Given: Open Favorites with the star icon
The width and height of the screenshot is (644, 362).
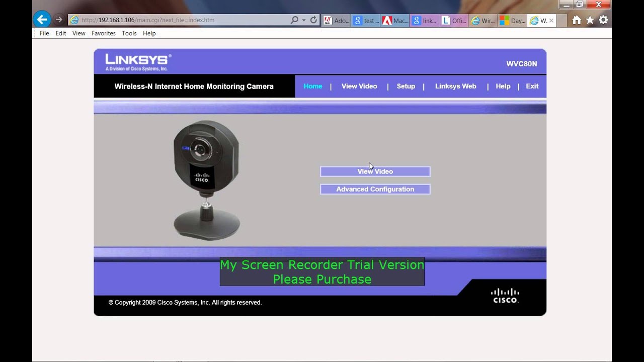Looking at the screenshot, I should tap(590, 20).
